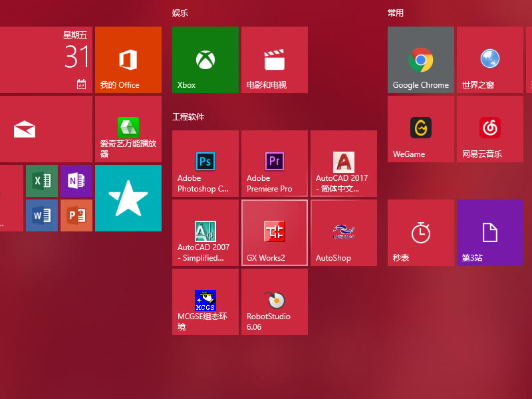Image resolution: width=532 pixels, height=399 pixels.
Task: Launch Excel from the Office tile group
Action: click(x=41, y=181)
